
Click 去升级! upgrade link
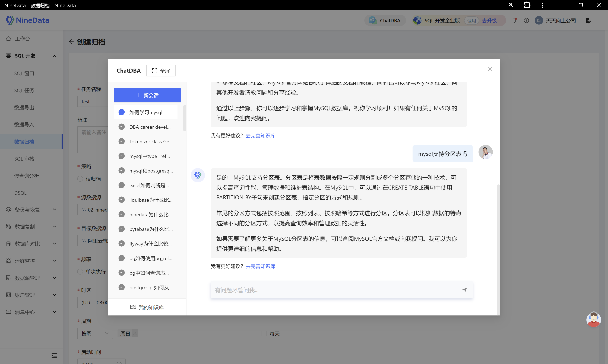click(x=490, y=21)
